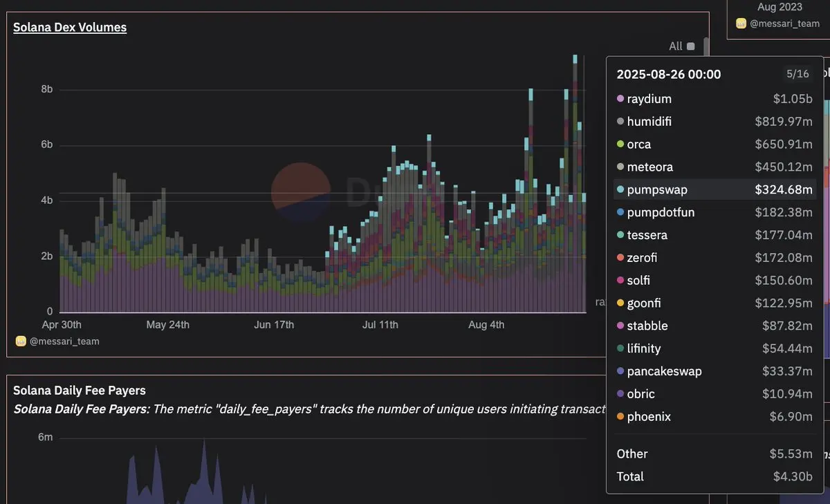Select the raydium row in tooltip

[714, 99]
